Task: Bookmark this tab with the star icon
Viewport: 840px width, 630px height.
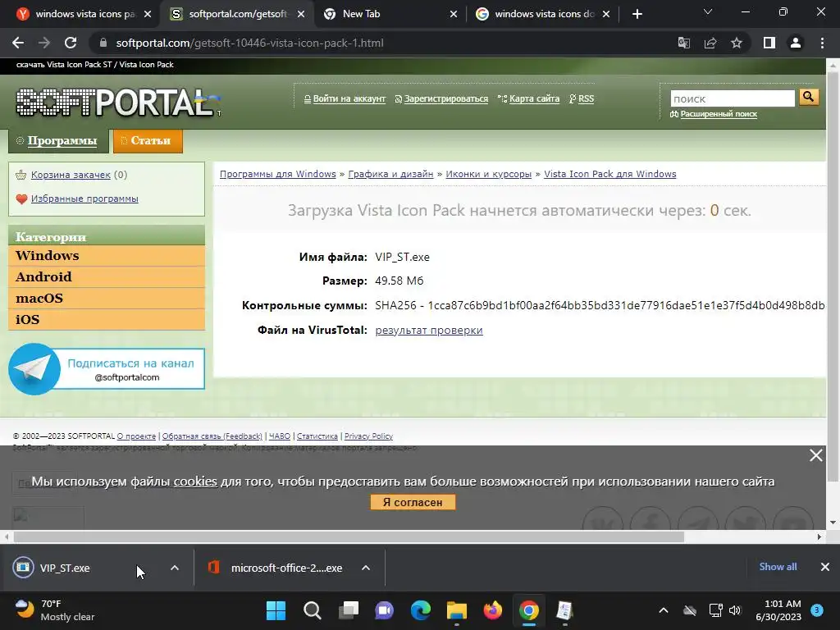Action: [737, 43]
